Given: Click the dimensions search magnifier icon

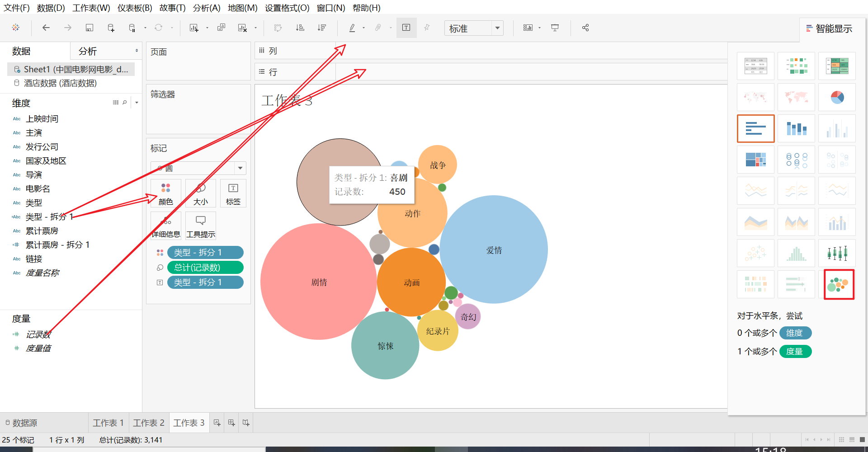Looking at the screenshot, I should [125, 103].
